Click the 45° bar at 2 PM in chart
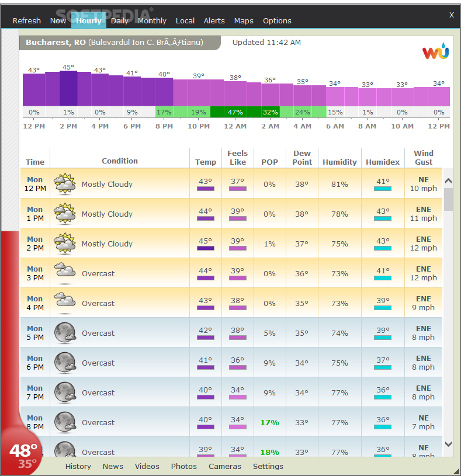This screenshot has width=461, height=476. 68,88
